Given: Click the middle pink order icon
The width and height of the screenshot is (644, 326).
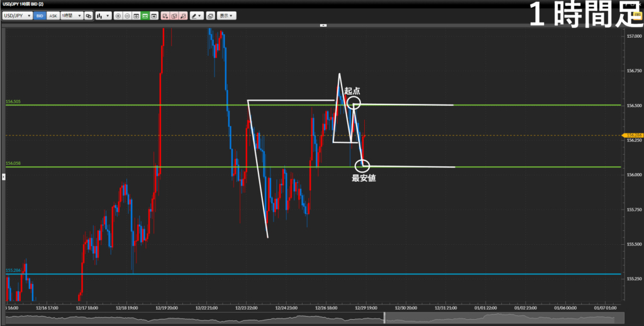Looking at the screenshot, I should point(173,16).
